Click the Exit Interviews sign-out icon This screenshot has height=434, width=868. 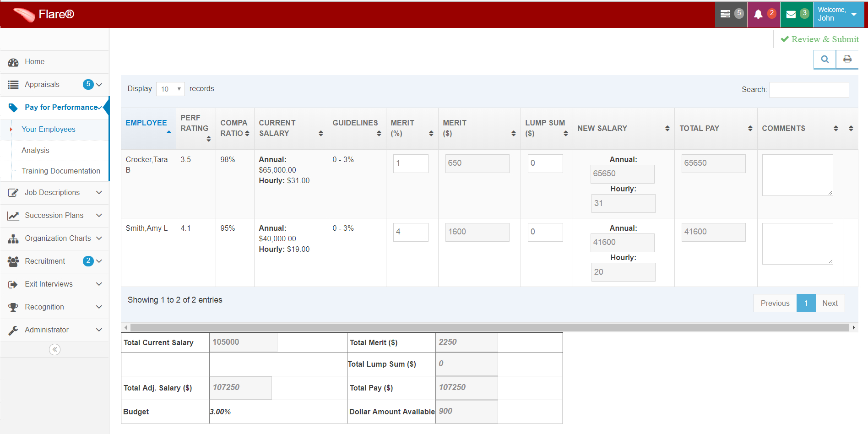click(x=13, y=284)
